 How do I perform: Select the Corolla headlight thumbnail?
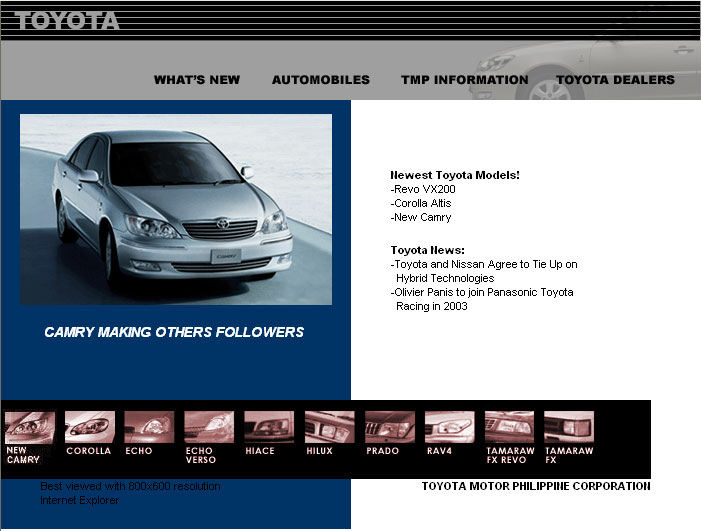(90, 427)
